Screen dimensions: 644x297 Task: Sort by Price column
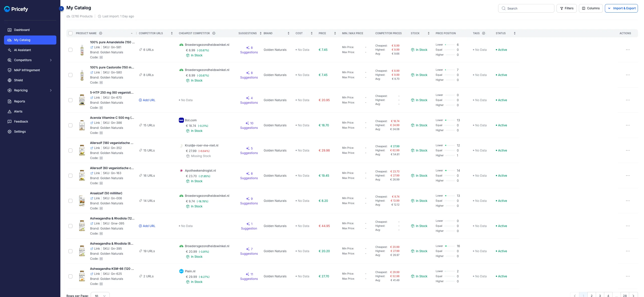coord(335,33)
